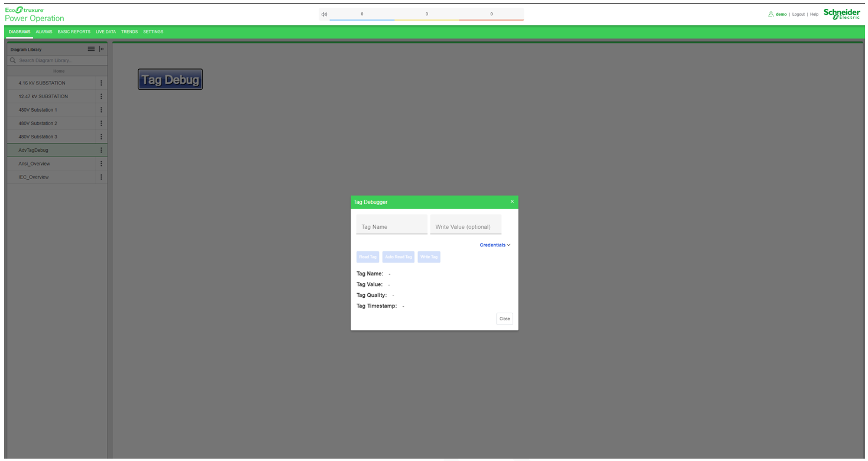
Task: Click the Read Tag button
Action: point(368,257)
